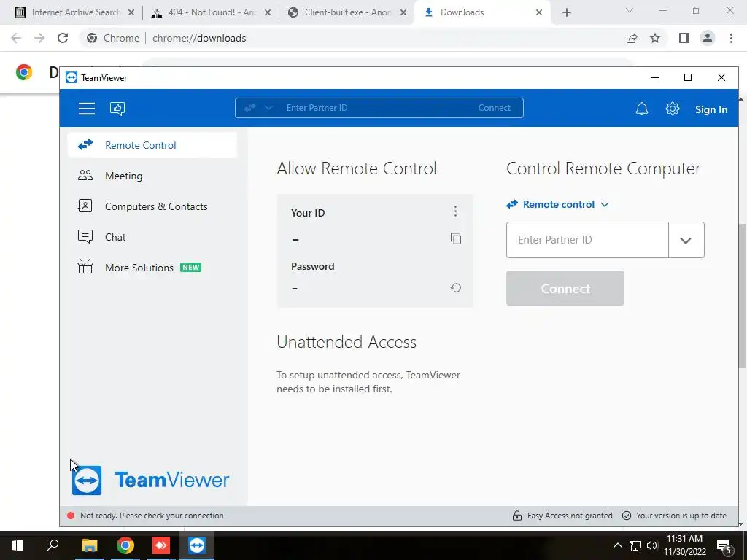This screenshot has width=747, height=560.
Task: Close the Downloads tab in Chrome
Action: [x=539, y=12]
